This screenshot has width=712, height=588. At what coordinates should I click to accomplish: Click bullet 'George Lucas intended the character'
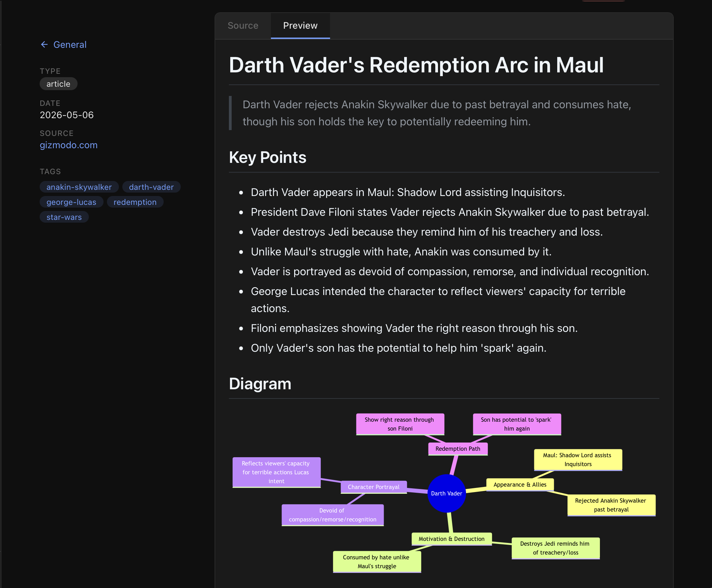pos(438,300)
